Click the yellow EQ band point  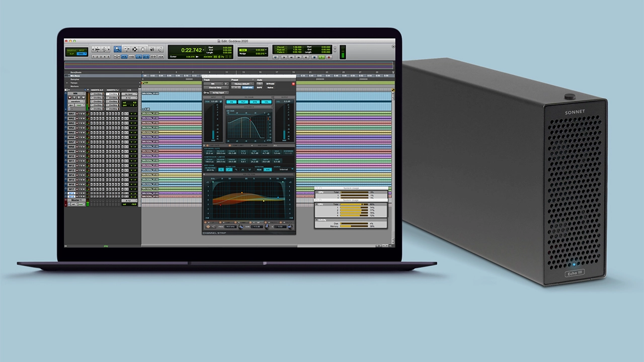pyautogui.click(x=263, y=201)
